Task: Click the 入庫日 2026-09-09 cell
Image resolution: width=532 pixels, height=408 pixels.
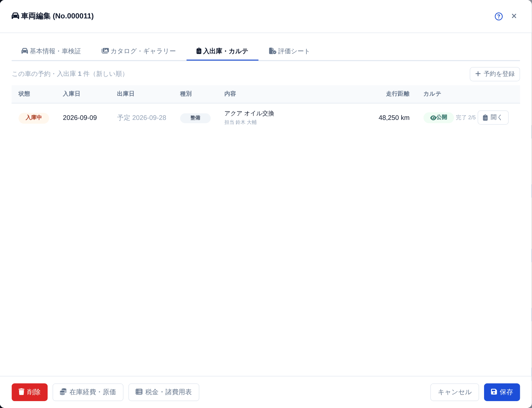Action: 80,118
